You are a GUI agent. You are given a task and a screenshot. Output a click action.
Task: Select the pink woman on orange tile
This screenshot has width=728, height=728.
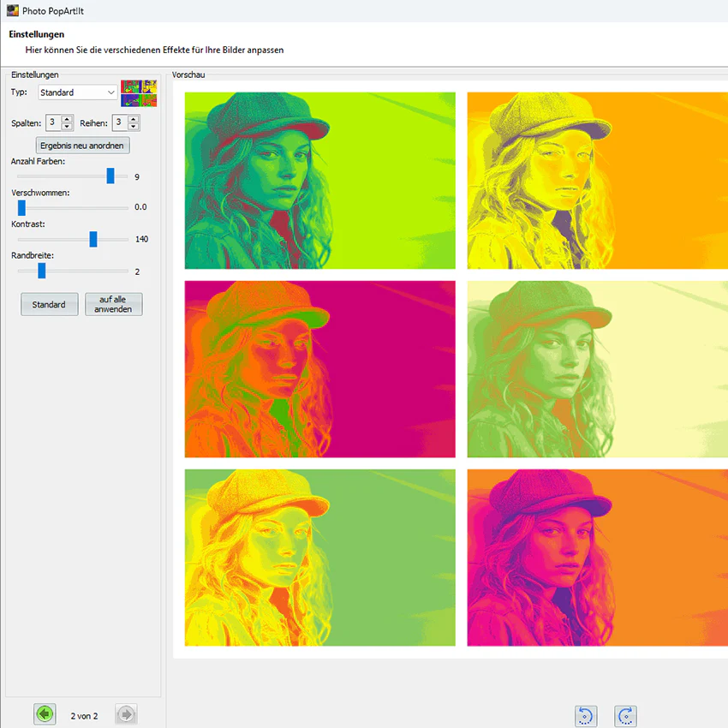point(598,558)
